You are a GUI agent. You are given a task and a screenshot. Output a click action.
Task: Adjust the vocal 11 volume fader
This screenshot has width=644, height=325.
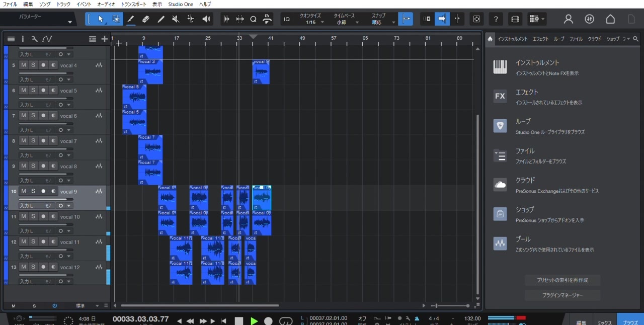tap(46, 250)
